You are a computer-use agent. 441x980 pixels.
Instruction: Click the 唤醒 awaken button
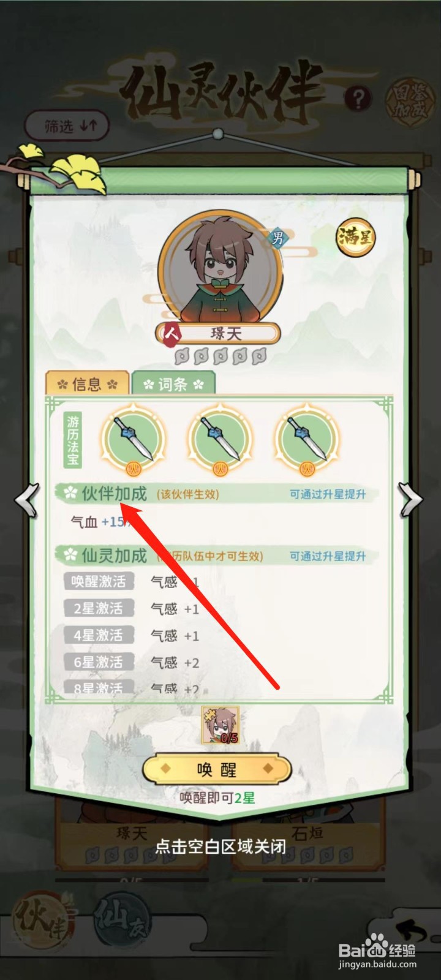coord(217,769)
